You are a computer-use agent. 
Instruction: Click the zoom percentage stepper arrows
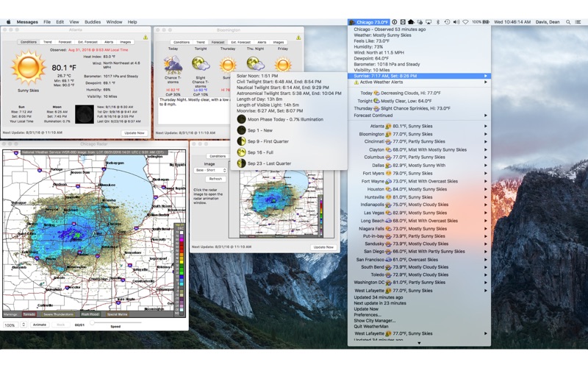[24, 325]
